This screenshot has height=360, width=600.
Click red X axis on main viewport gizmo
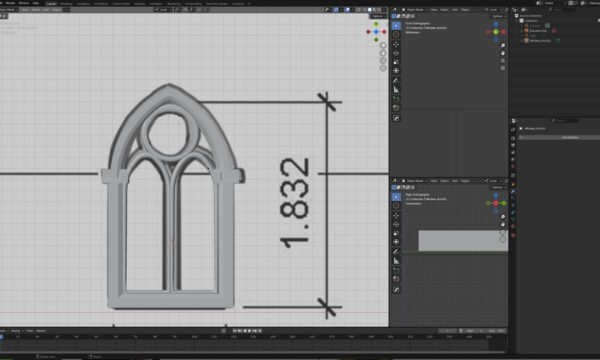point(384,32)
